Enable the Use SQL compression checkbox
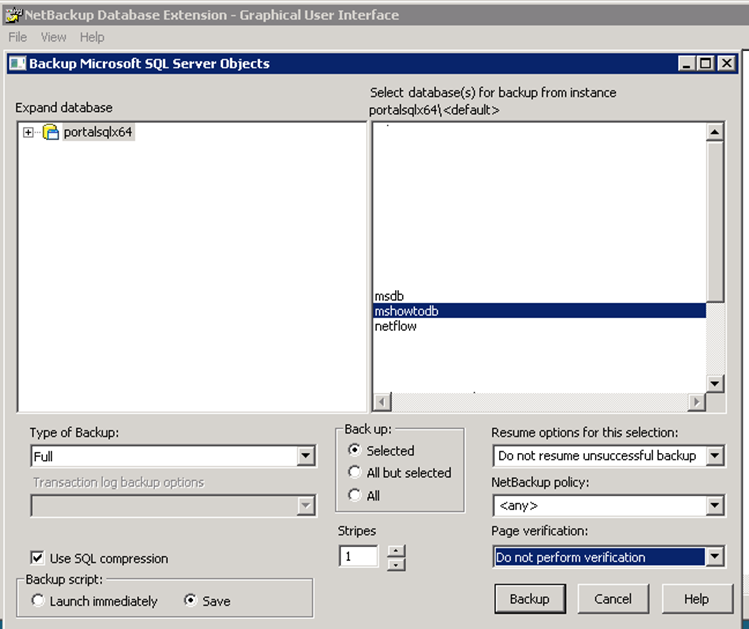This screenshot has height=629, width=749. (x=38, y=559)
